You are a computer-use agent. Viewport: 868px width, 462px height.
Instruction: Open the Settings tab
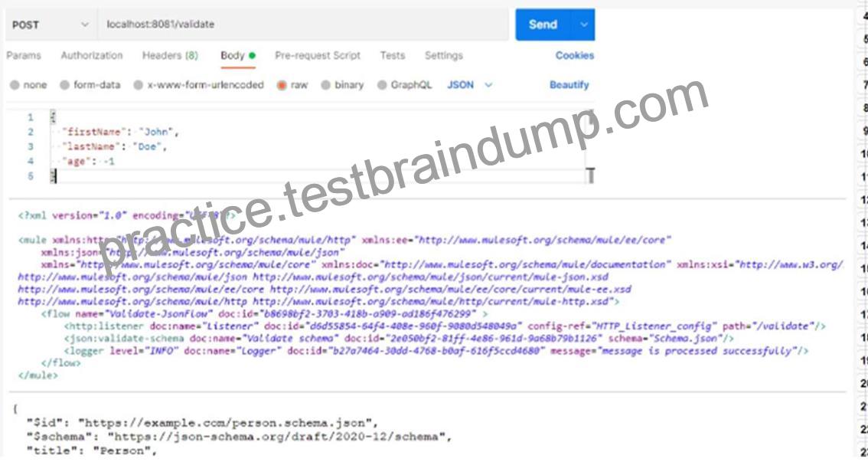click(444, 55)
